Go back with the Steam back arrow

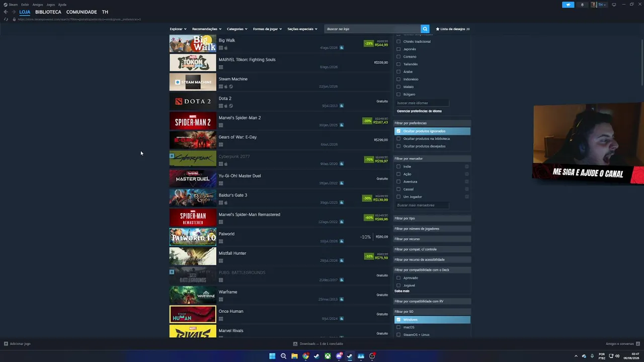(x=6, y=12)
